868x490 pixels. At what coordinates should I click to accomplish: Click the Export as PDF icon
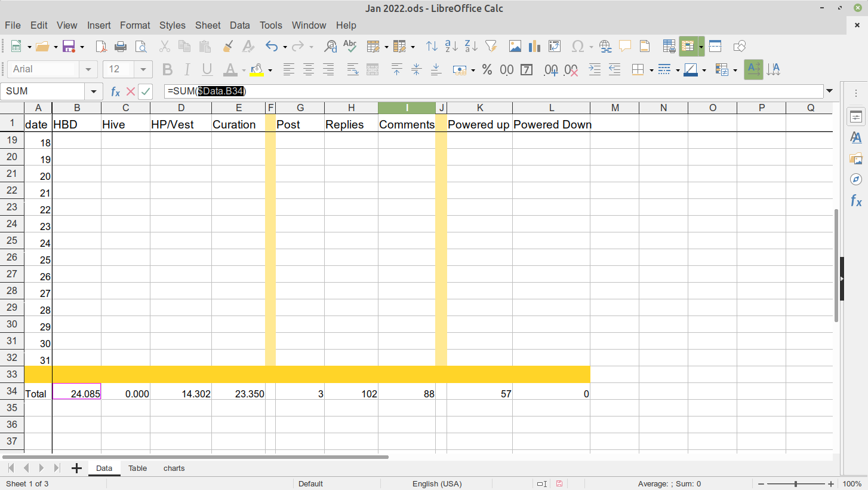101,47
